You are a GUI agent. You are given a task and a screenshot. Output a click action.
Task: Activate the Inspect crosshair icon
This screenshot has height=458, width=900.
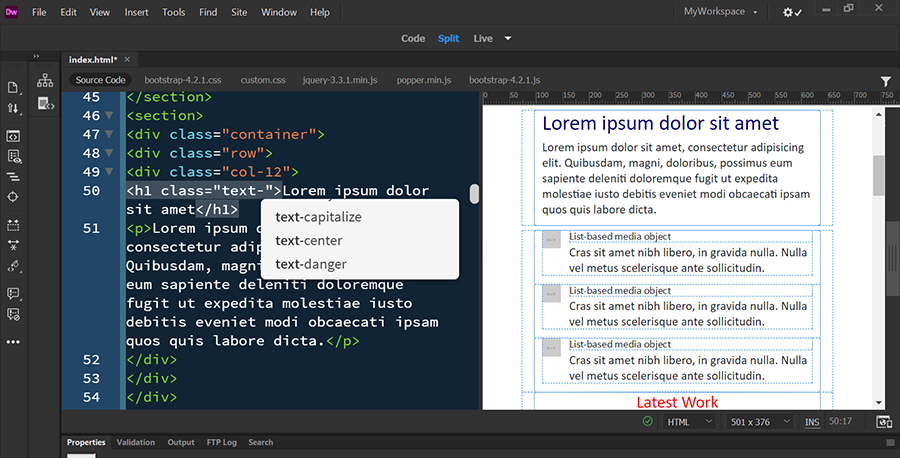pyautogui.click(x=13, y=197)
